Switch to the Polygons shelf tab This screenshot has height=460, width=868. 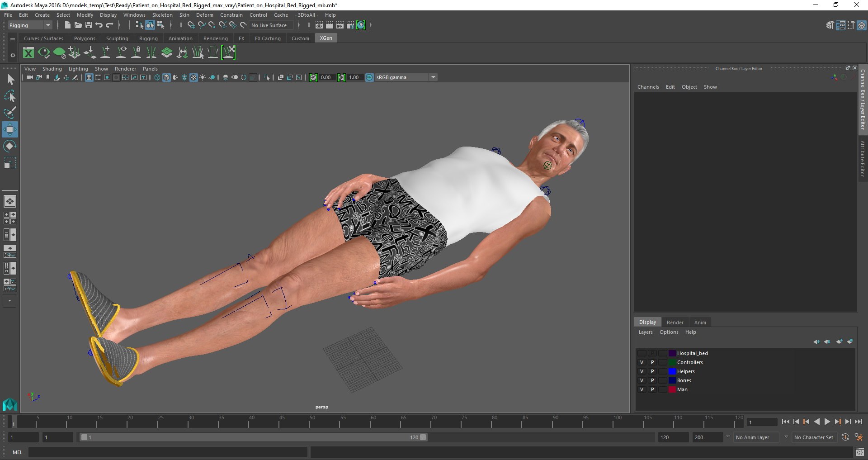[x=85, y=38]
